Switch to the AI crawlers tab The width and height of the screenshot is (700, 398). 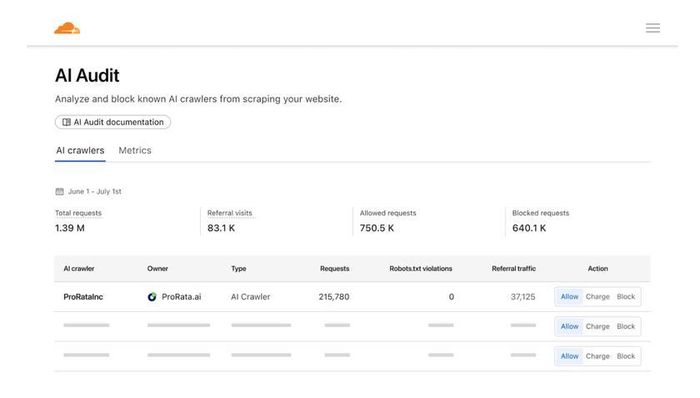pyautogui.click(x=80, y=150)
